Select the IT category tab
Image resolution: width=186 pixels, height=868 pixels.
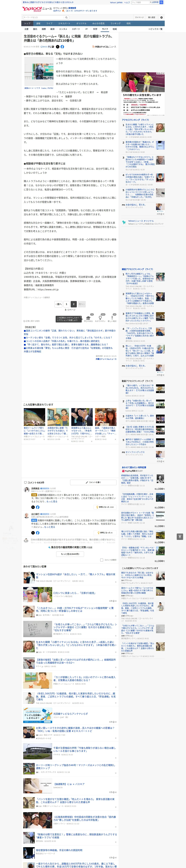click(x=86, y=29)
